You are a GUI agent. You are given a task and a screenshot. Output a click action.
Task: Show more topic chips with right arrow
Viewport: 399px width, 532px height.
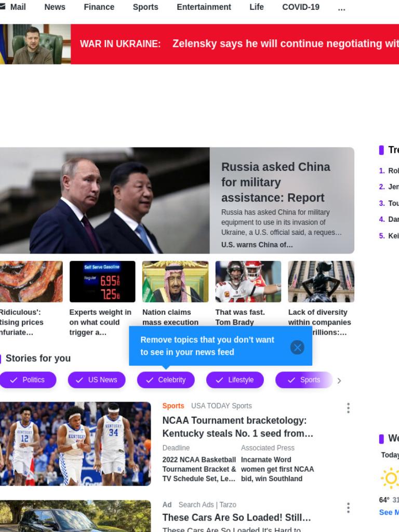[x=339, y=380]
